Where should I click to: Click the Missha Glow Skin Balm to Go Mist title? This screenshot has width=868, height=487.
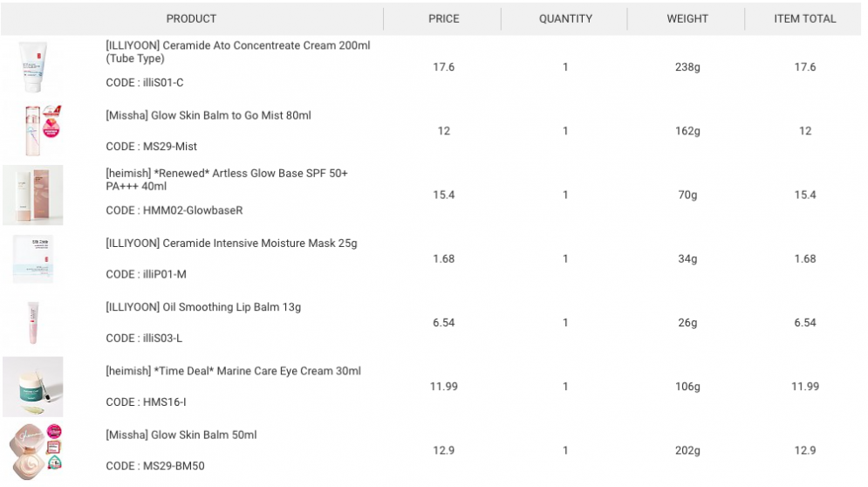(208, 115)
